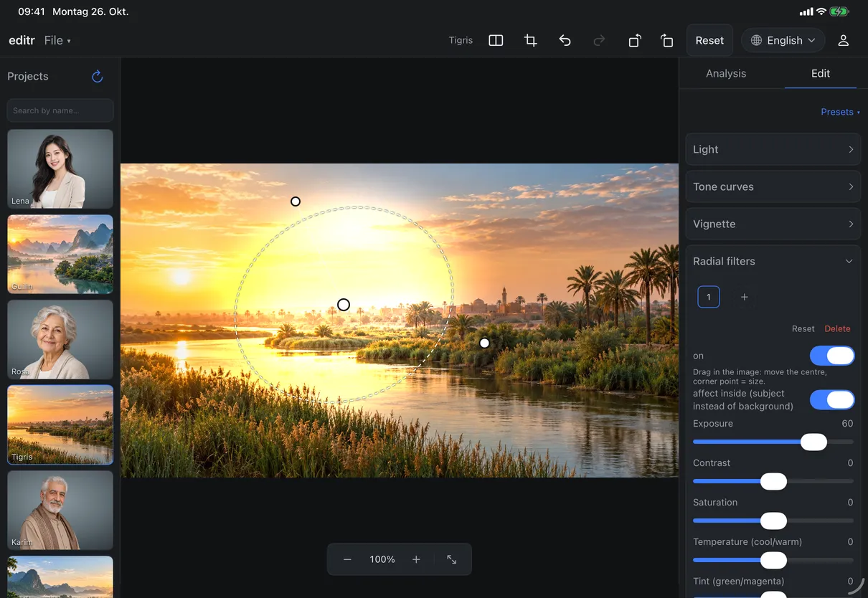Expand the Vignette section

773,224
